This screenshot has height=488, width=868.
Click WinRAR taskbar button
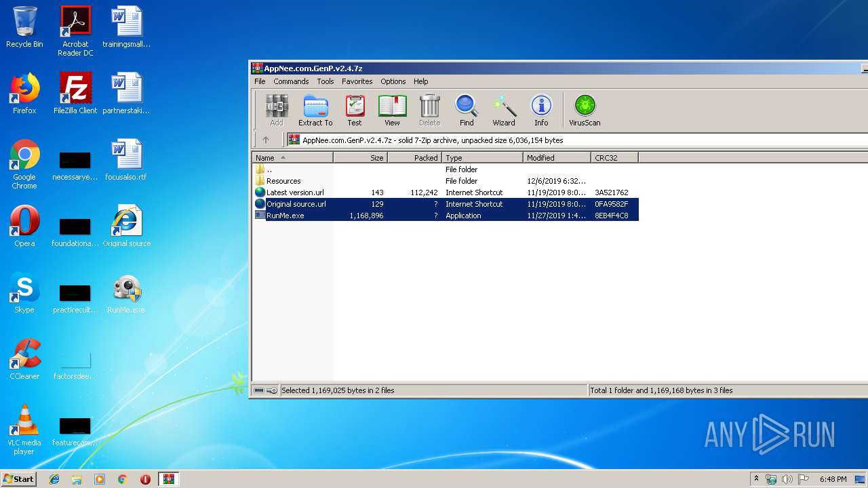[x=169, y=479]
